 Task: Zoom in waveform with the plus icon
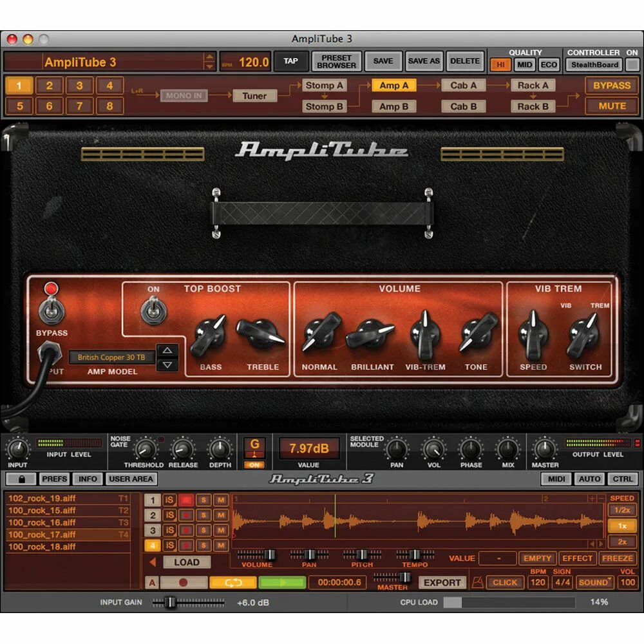coord(592,498)
